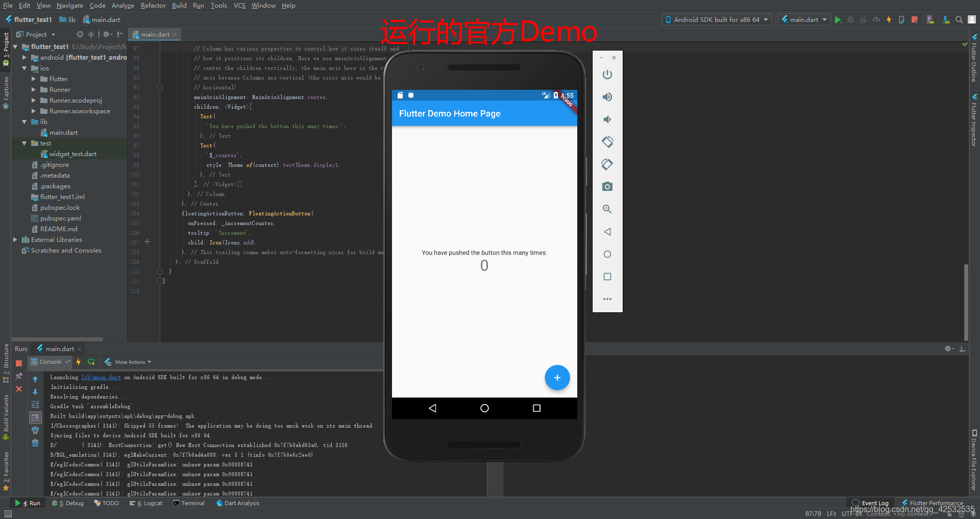Open the VCS menu
The height and width of the screenshot is (519, 980).
point(239,6)
